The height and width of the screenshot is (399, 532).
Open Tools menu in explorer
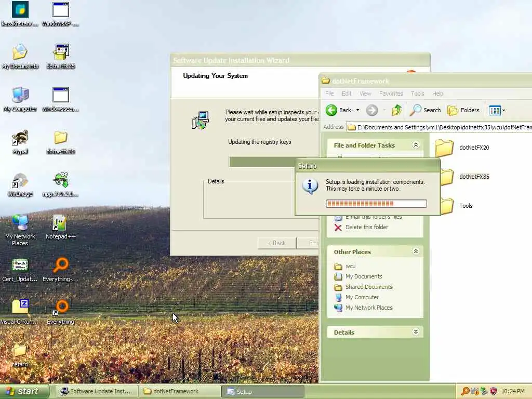tap(418, 94)
